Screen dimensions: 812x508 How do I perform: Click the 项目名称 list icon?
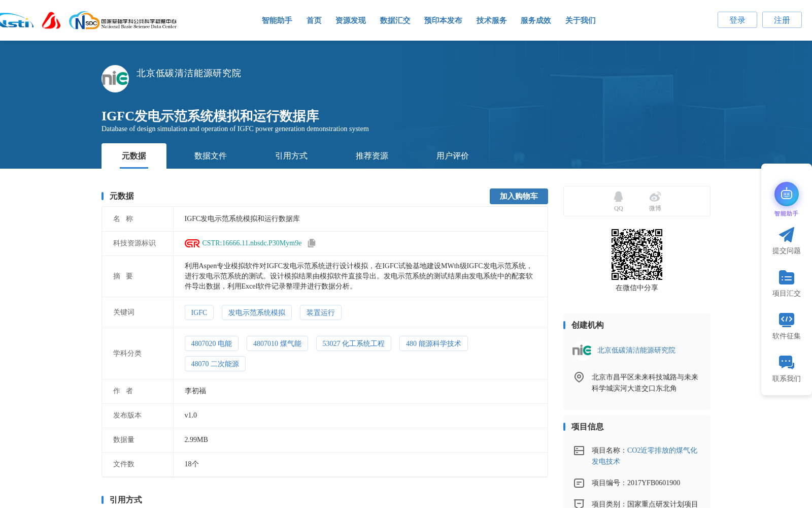[579, 451]
